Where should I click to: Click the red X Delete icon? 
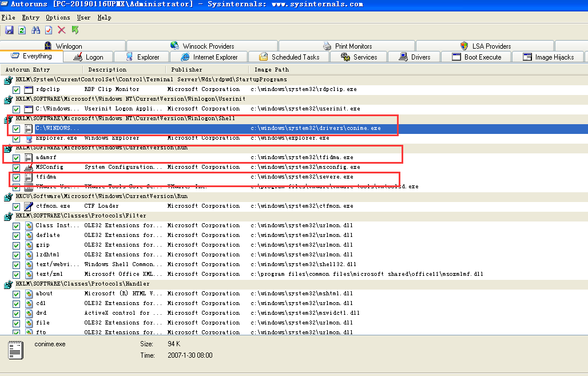[62, 30]
